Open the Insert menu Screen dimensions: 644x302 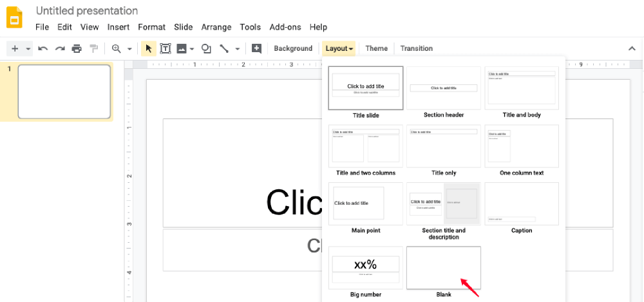(x=118, y=27)
